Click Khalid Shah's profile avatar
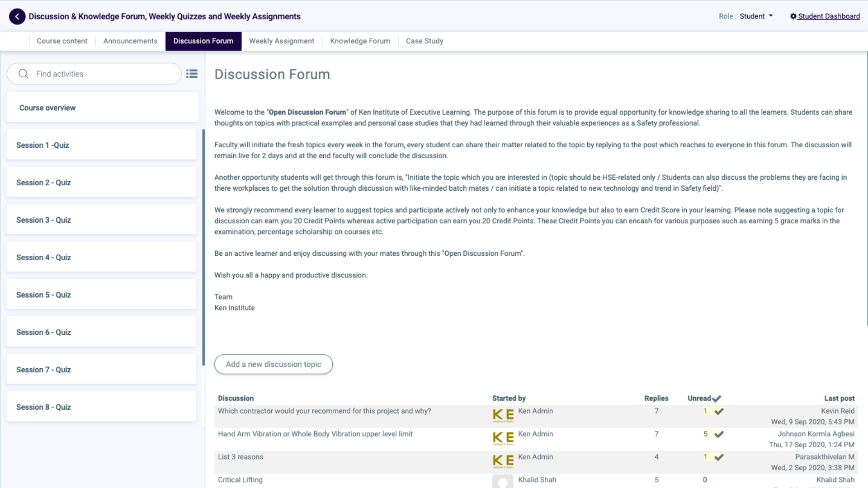 (x=503, y=481)
